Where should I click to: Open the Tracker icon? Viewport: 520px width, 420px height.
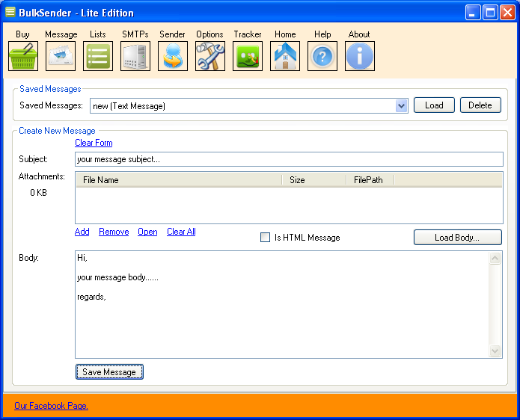pos(248,56)
